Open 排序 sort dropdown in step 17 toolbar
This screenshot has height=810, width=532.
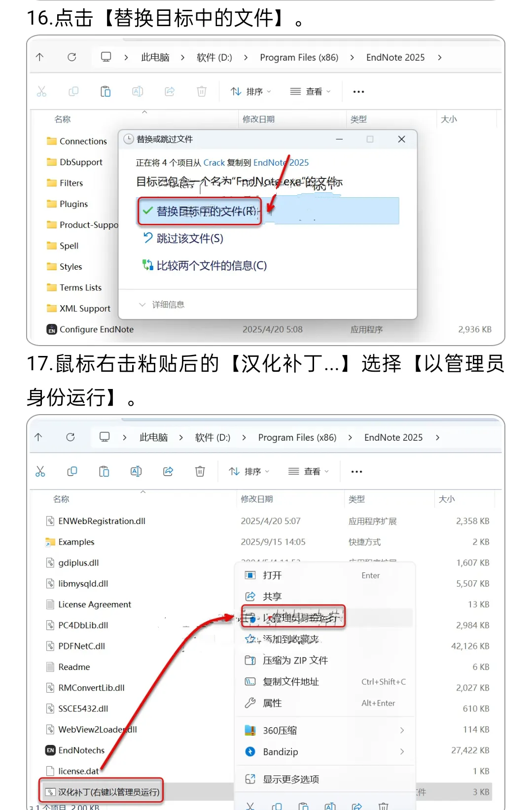(249, 472)
